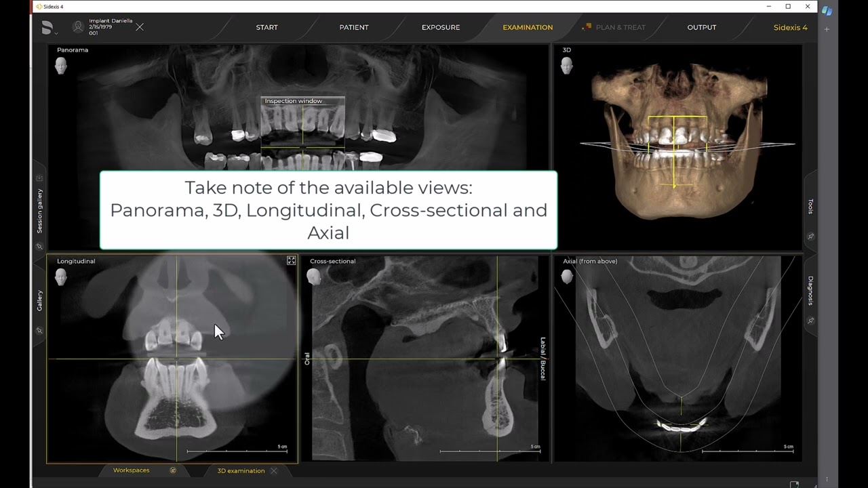Open the Workspaces tab
This screenshot has height=488, width=868.
pos(131,470)
